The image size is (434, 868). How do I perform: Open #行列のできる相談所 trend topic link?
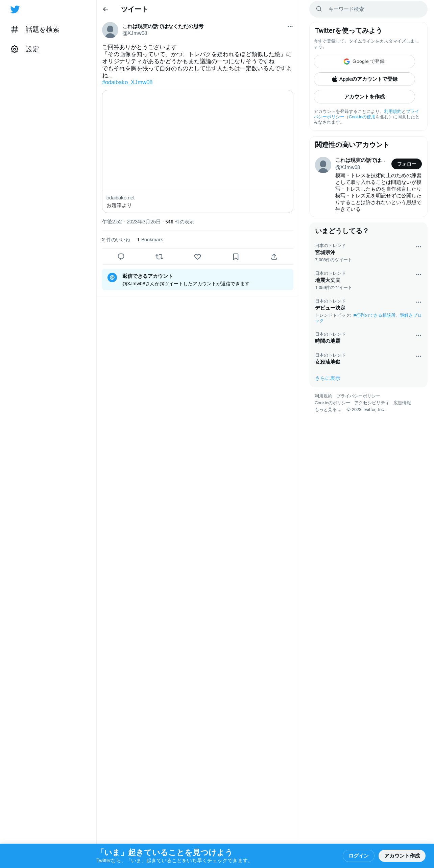click(x=375, y=315)
